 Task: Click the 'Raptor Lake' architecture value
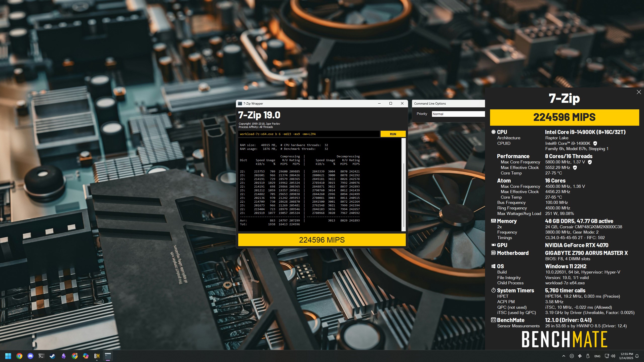click(557, 138)
